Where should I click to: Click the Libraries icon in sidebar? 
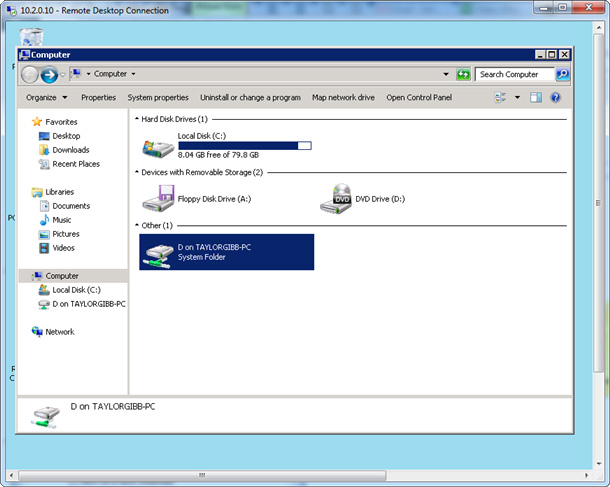click(x=37, y=192)
